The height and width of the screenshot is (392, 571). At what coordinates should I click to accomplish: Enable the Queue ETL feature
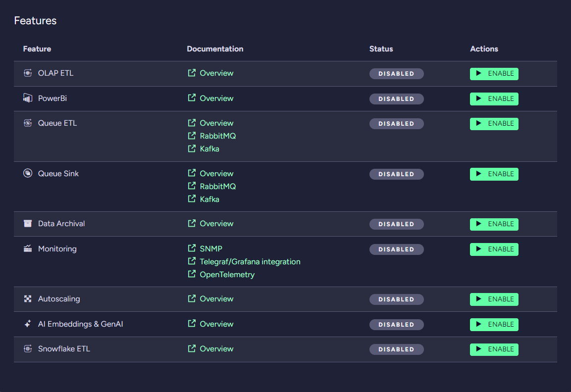click(x=494, y=124)
